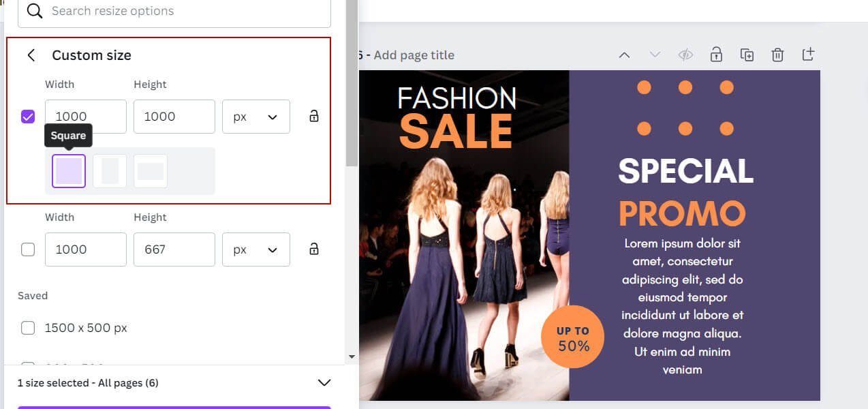Viewport: 868px width, 409px height.
Task: Click the back arrow beside Custom size
Action: tap(31, 55)
